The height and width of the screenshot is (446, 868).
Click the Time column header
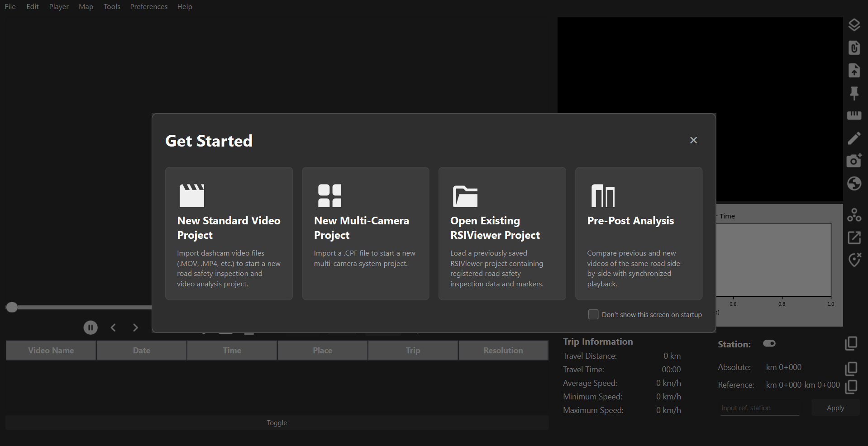point(232,350)
